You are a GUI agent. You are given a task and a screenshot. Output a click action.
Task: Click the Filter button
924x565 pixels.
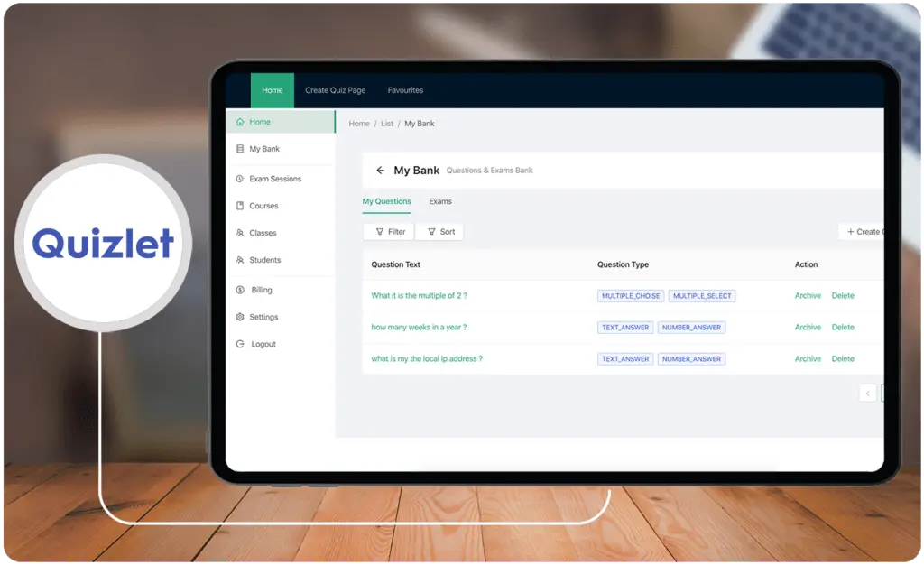click(x=388, y=232)
